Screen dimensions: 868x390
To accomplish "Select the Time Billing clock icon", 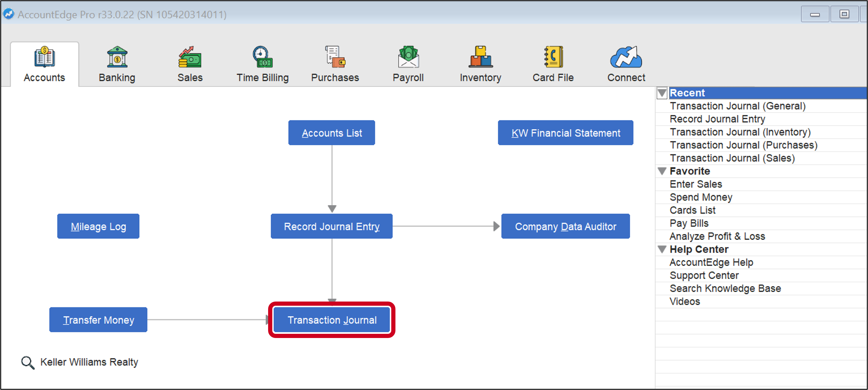I will pyautogui.click(x=262, y=57).
